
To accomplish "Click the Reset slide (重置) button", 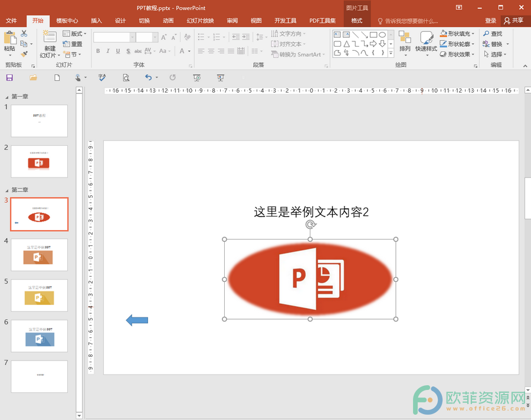I will 73,44.
